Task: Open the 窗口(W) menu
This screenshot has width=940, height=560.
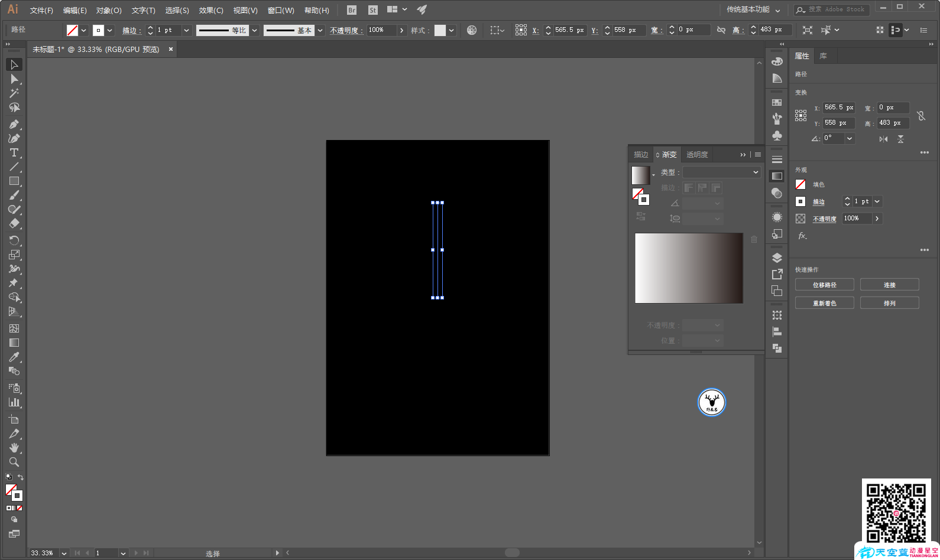Action: click(281, 10)
